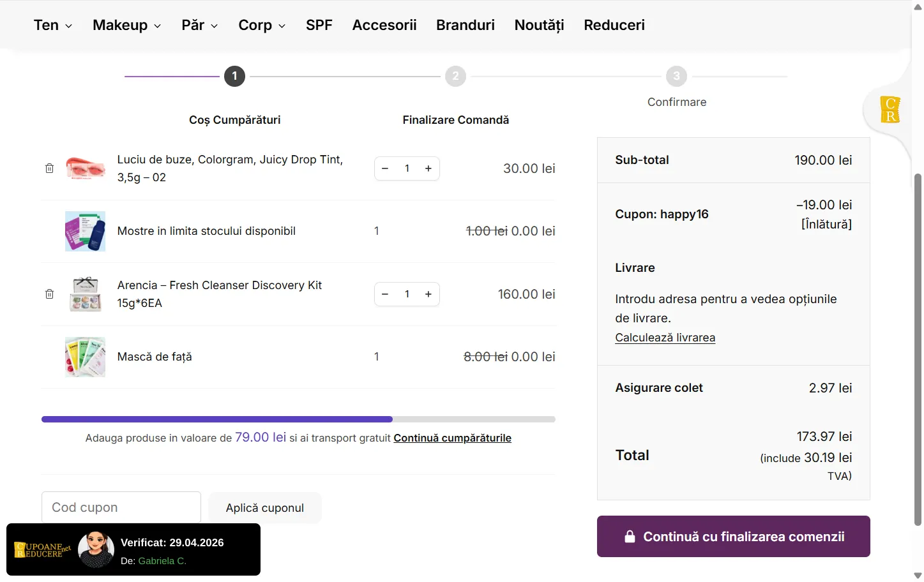Click the free shipping progress bar
Screen dimensions: 924x582
(298, 419)
